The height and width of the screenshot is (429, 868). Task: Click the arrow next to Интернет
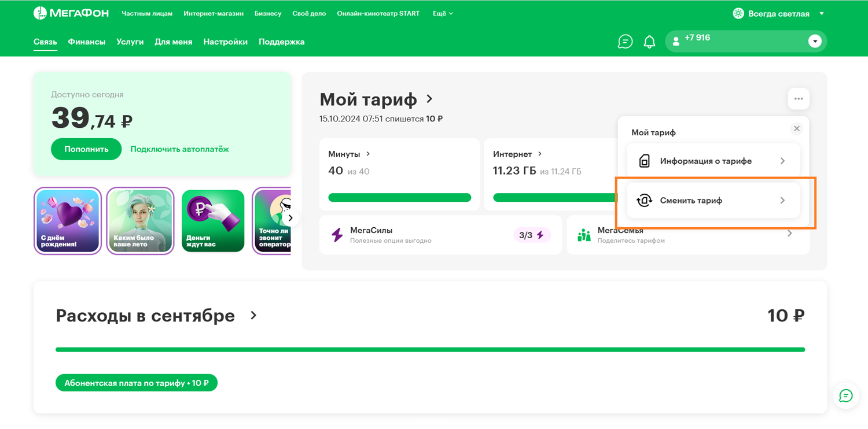point(540,154)
